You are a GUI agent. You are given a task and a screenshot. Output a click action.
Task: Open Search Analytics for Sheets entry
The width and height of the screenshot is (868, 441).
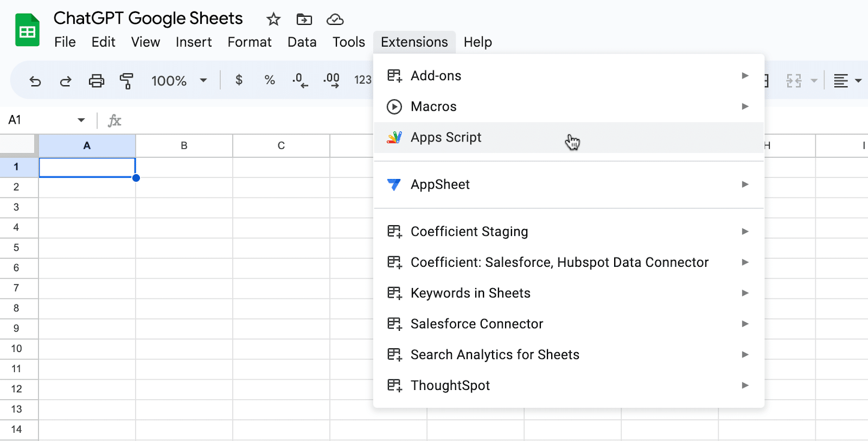pyautogui.click(x=569, y=355)
